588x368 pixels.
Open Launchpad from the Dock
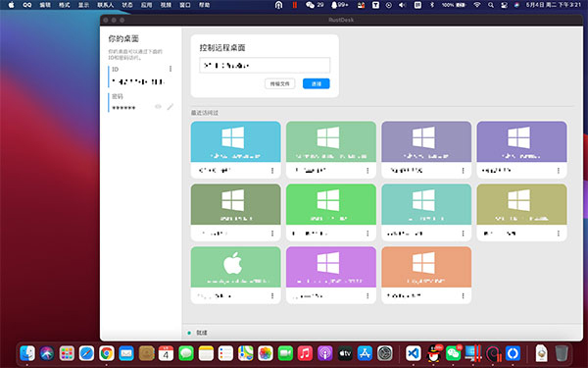[67, 353]
